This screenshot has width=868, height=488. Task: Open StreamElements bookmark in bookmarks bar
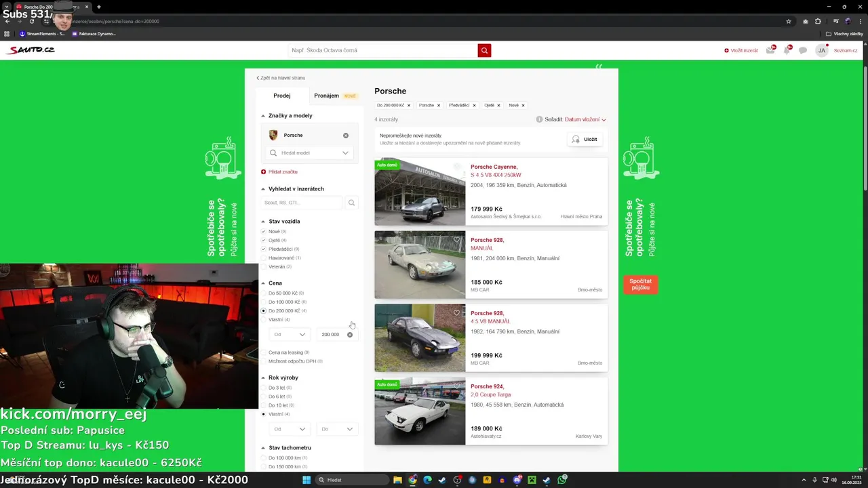(42, 34)
